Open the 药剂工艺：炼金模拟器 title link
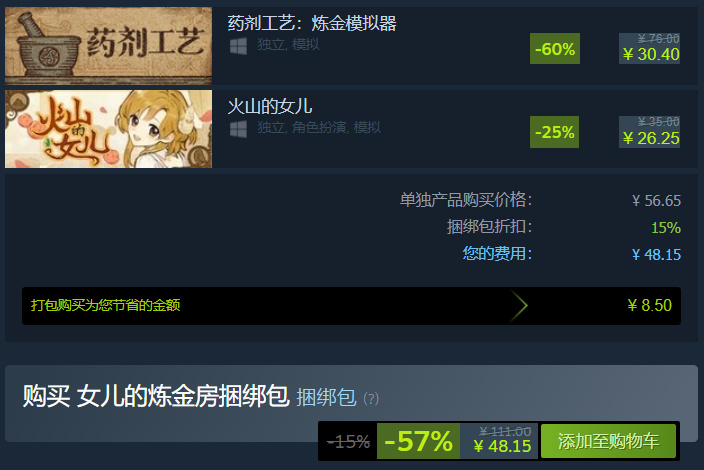Image resolution: width=704 pixels, height=470 pixels. click(x=312, y=23)
